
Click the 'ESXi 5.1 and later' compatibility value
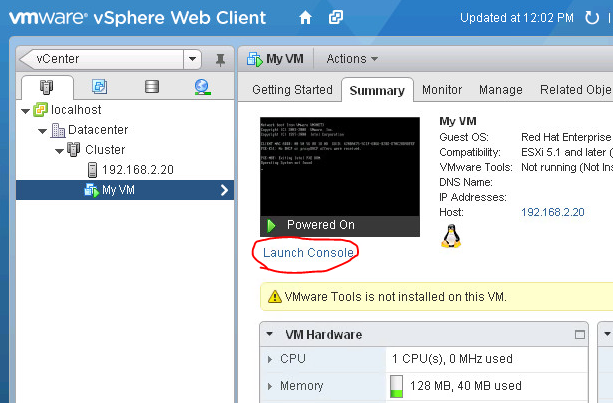tap(566, 152)
